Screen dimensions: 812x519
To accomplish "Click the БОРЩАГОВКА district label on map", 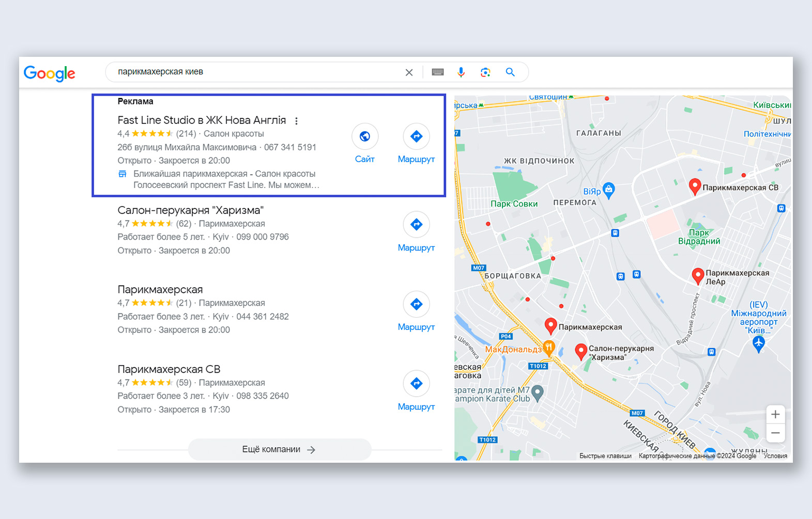I will [513, 276].
